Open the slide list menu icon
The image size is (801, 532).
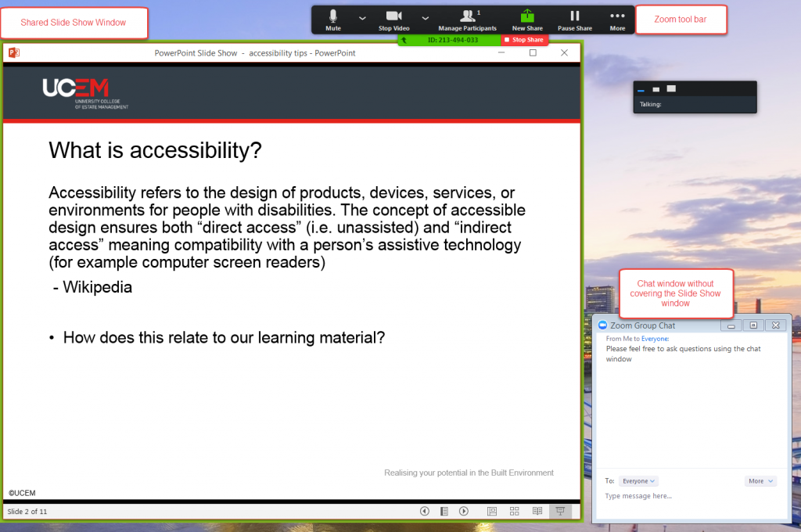pos(444,511)
